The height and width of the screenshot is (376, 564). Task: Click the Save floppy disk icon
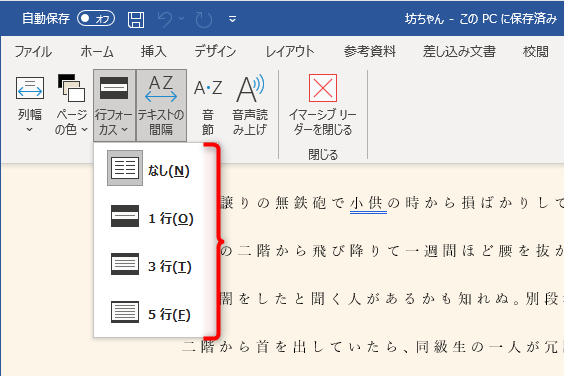pos(136,19)
